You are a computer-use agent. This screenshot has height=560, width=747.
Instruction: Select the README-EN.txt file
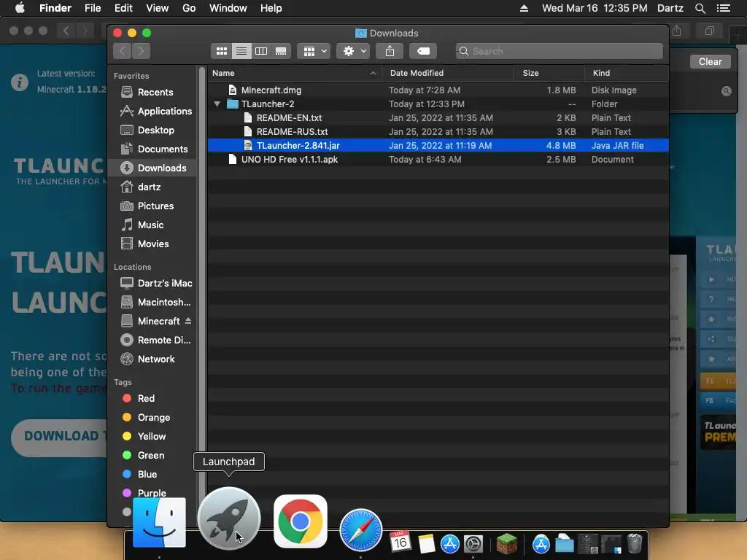coord(438,117)
